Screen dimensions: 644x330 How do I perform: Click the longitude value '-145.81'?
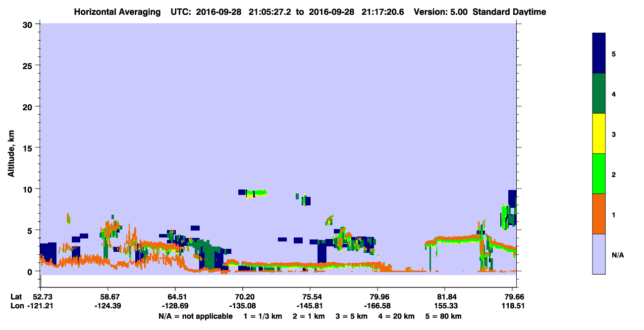(310, 305)
